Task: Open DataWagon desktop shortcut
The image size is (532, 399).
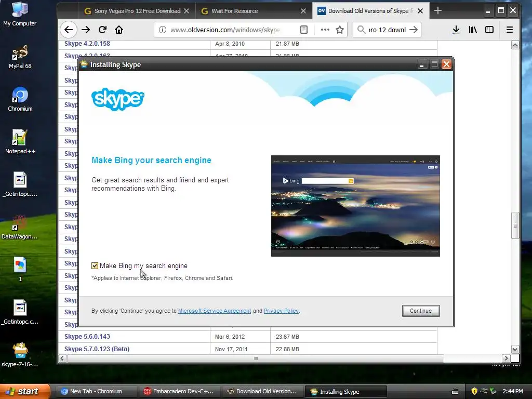Action: click(x=20, y=227)
